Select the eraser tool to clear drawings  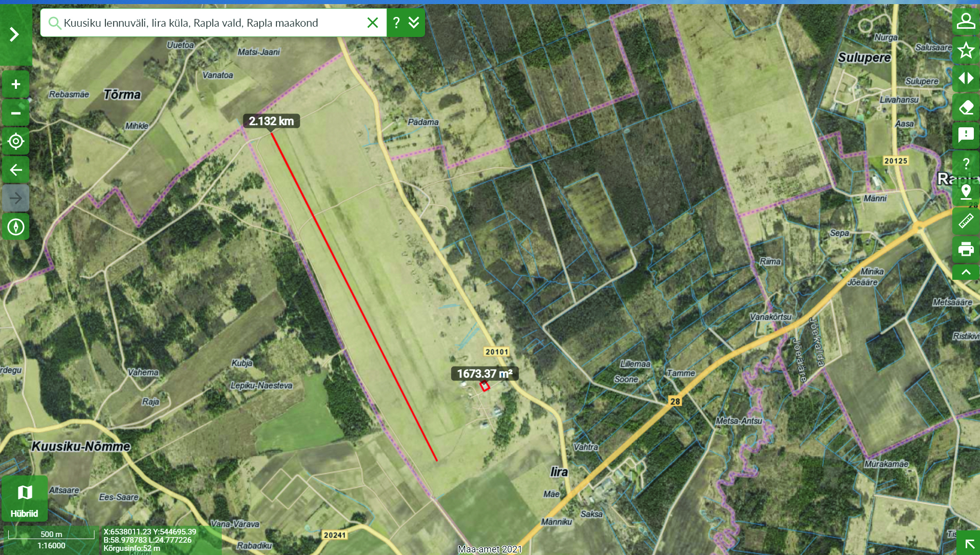(x=966, y=107)
